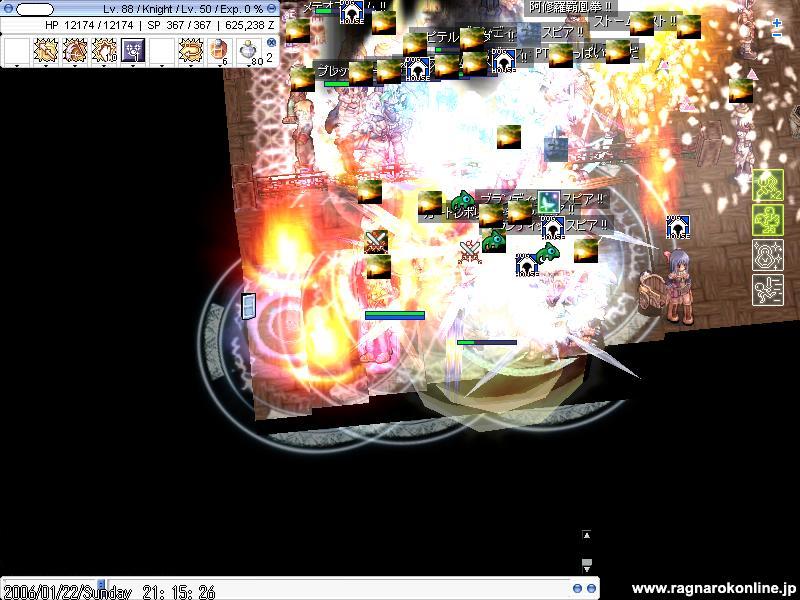The width and height of the screenshot is (800, 600).
Task: Open the dropdown arrow under the slashing skill slot
Action: click(75, 66)
